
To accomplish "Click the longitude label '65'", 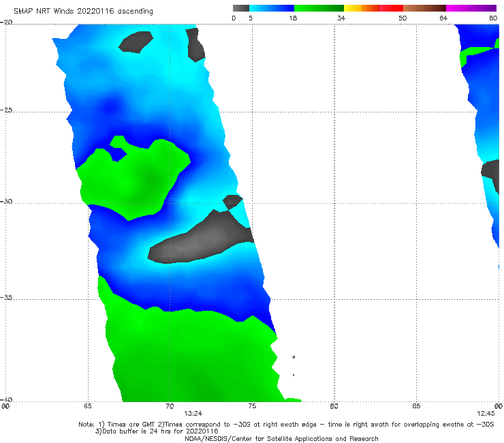I will pos(88,406).
